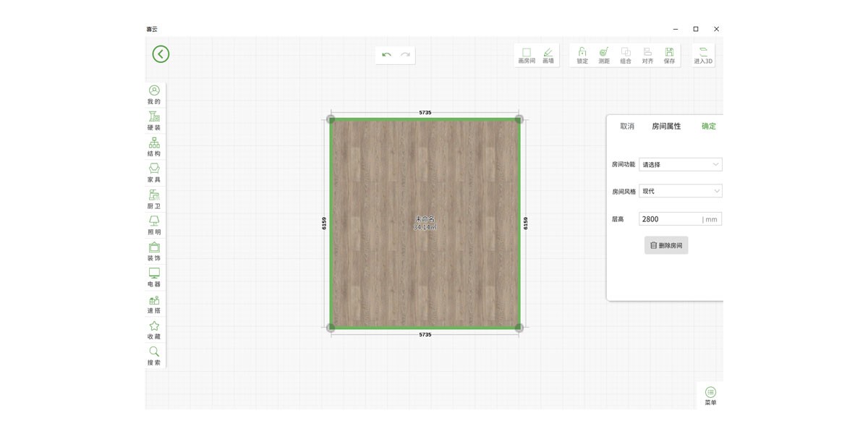This screenshot has width=868, height=434.
Task: Click the 删除房间 delete room button
Action: 666,245
